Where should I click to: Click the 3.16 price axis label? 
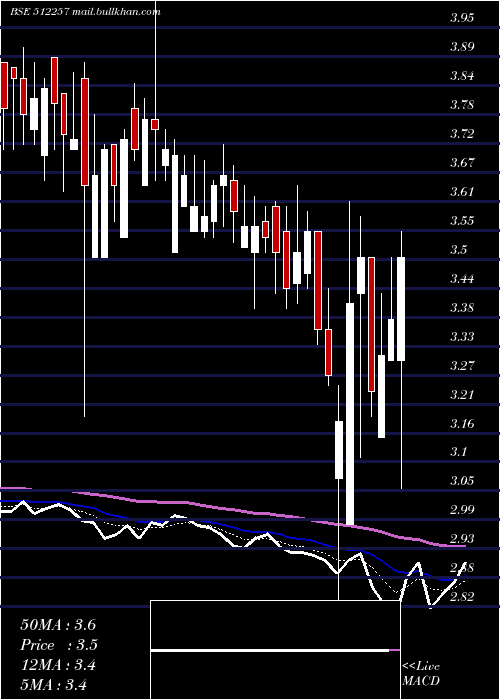coord(462,423)
